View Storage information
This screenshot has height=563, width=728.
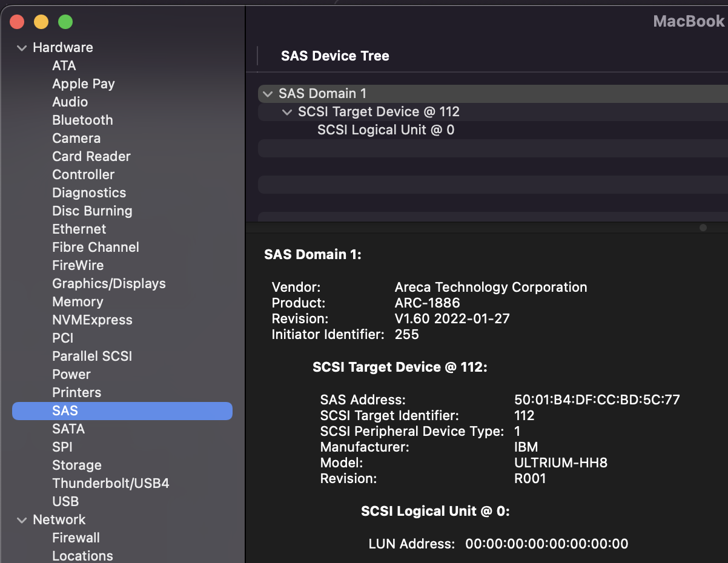tap(77, 465)
